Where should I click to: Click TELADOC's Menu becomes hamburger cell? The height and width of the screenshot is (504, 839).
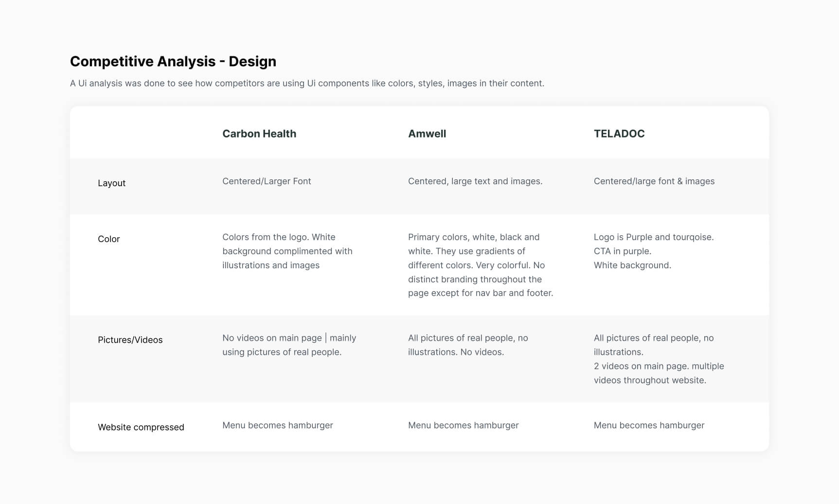[x=649, y=425]
